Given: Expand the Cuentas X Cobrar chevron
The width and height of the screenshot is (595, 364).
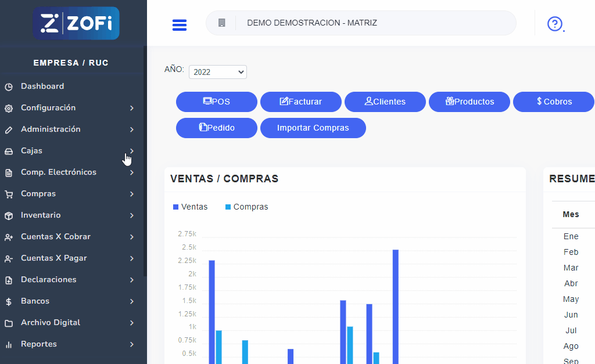Looking at the screenshot, I should (132, 237).
